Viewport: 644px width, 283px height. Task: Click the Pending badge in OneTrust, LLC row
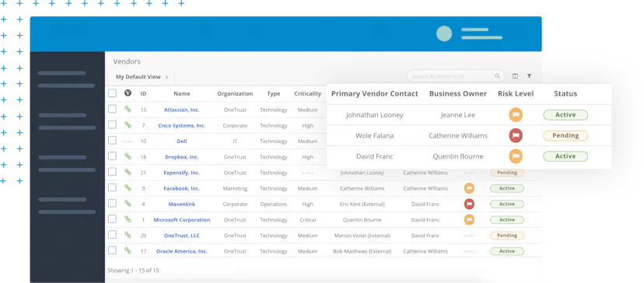(x=507, y=236)
